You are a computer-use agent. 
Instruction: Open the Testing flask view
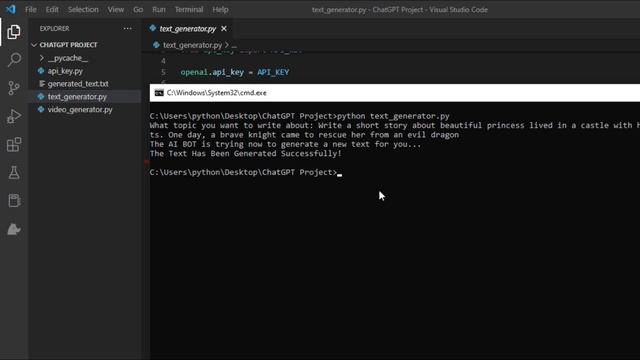coord(14,173)
